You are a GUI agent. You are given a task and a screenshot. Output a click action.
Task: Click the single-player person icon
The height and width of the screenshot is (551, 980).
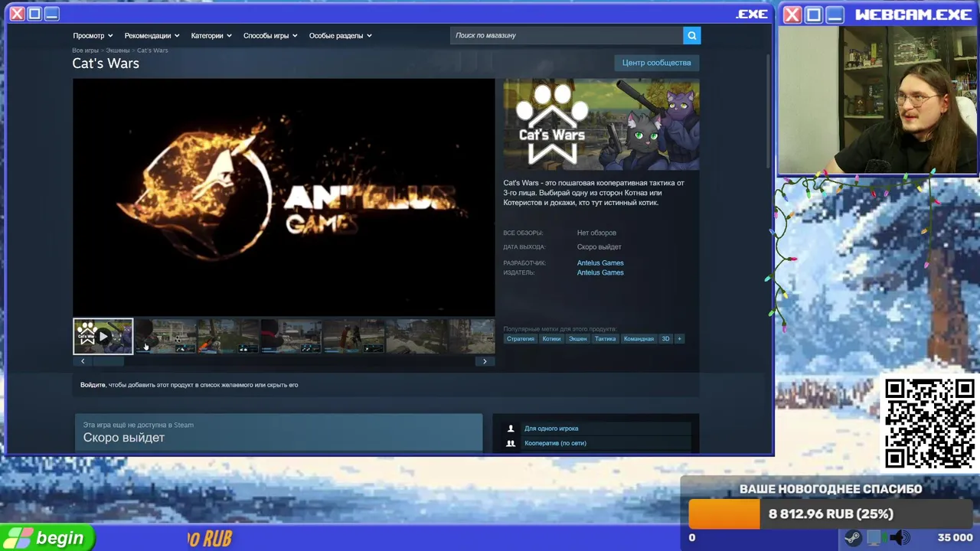click(511, 429)
